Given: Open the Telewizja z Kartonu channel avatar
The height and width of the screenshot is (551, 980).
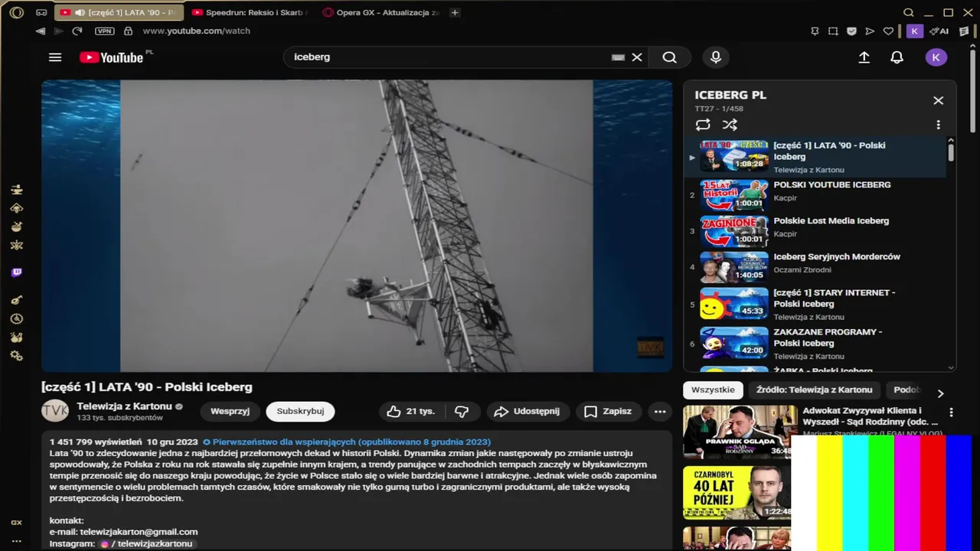Looking at the screenshot, I should (x=55, y=412).
